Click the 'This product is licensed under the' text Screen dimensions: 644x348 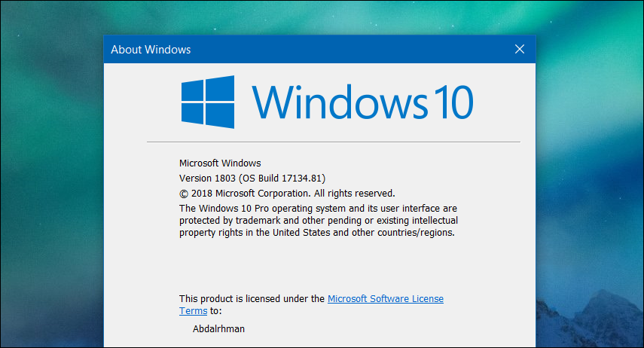pyautogui.click(x=252, y=299)
